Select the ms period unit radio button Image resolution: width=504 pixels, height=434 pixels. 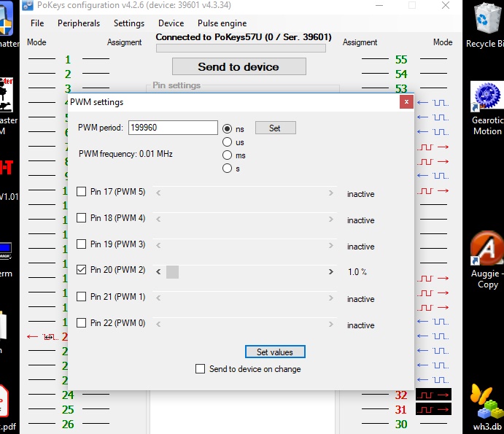click(228, 155)
